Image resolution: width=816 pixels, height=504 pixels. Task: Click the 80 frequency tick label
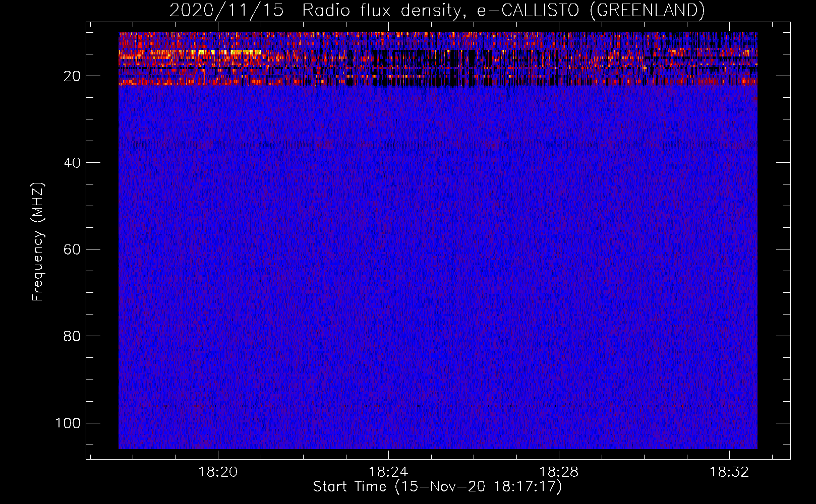(73, 336)
